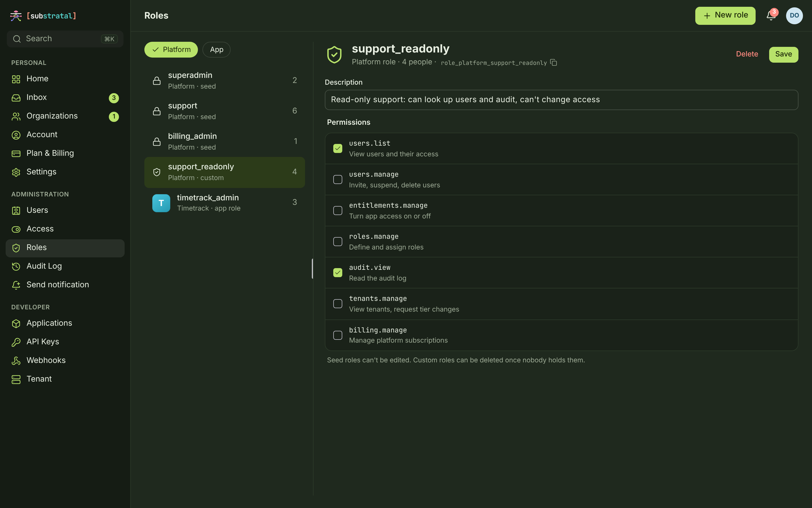Viewport: 812px width, 508px height.
Task: Check the roles.manage permission box
Action: coord(337,242)
